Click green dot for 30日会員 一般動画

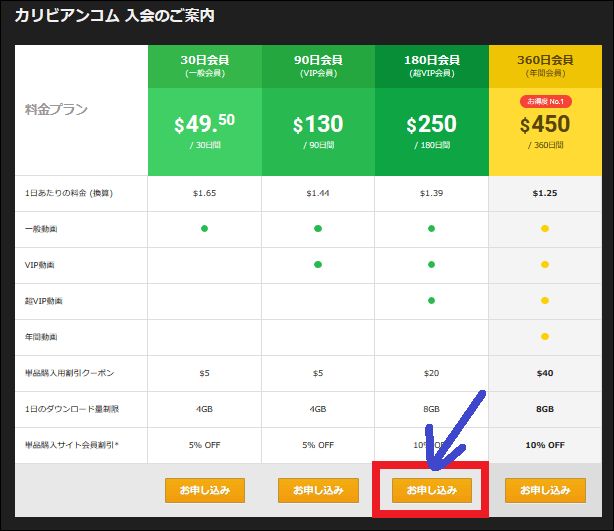click(x=204, y=229)
